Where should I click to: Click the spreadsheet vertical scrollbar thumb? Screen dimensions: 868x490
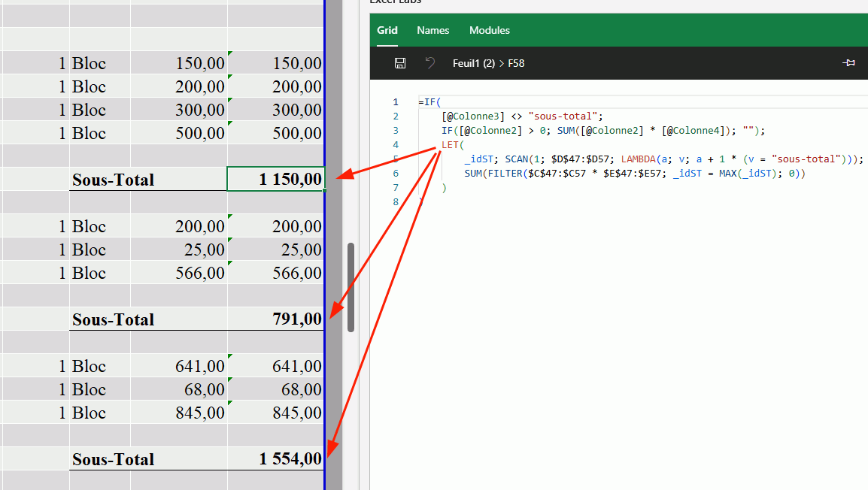tap(351, 286)
